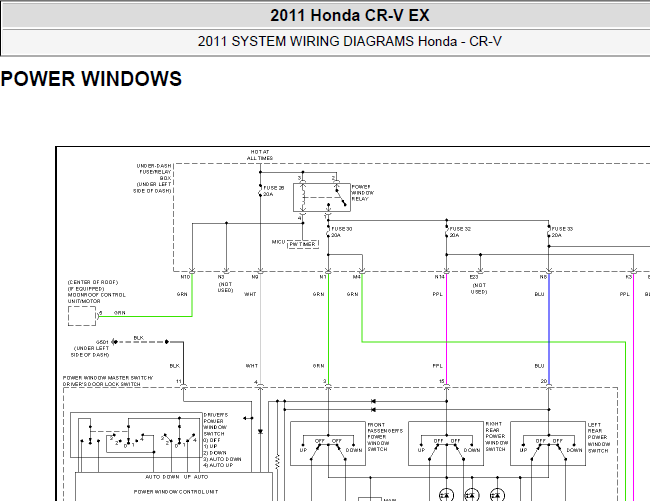Click the 'UNDER-DASH FUSE/RELAY BOX' label
Image resolution: width=650 pixels, height=501 pixels.
(x=154, y=172)
